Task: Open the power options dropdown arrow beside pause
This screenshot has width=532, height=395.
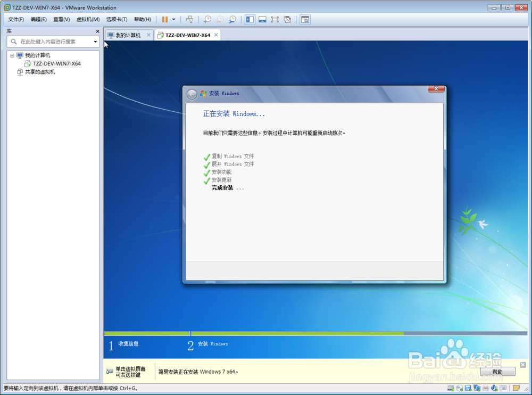Action: pos(174,19)
